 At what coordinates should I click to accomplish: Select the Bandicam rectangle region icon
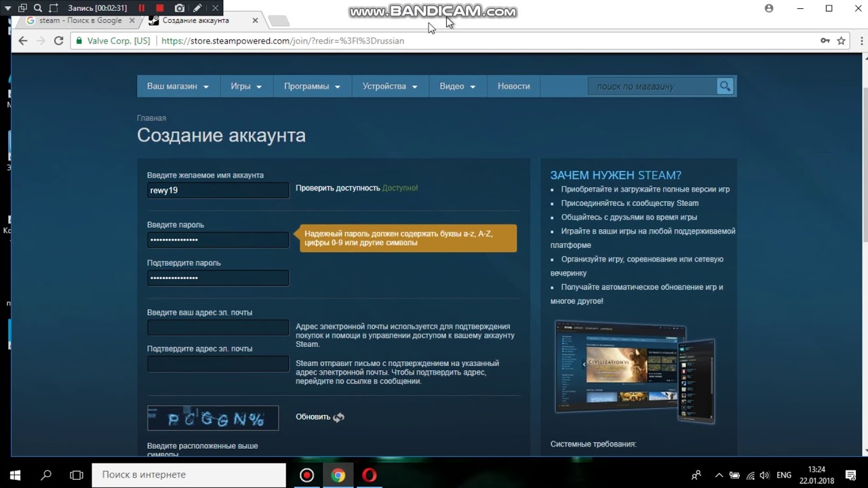point(54,8)
